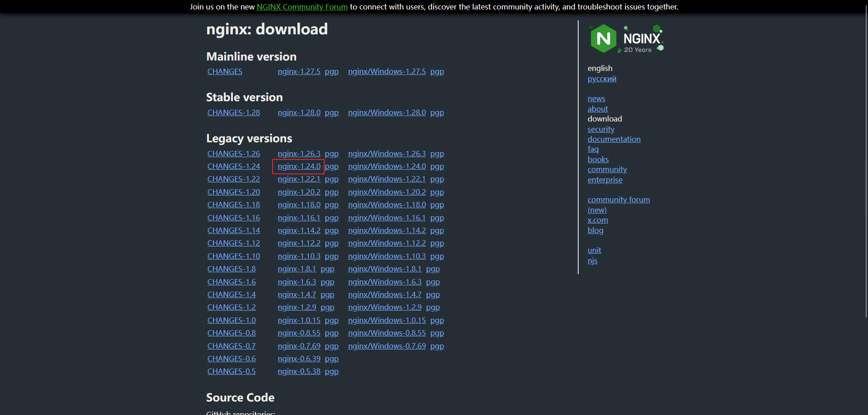The image size is (868, 415).
Task: Open the security page
Action: pyautogui.click(x=601, y=129)
